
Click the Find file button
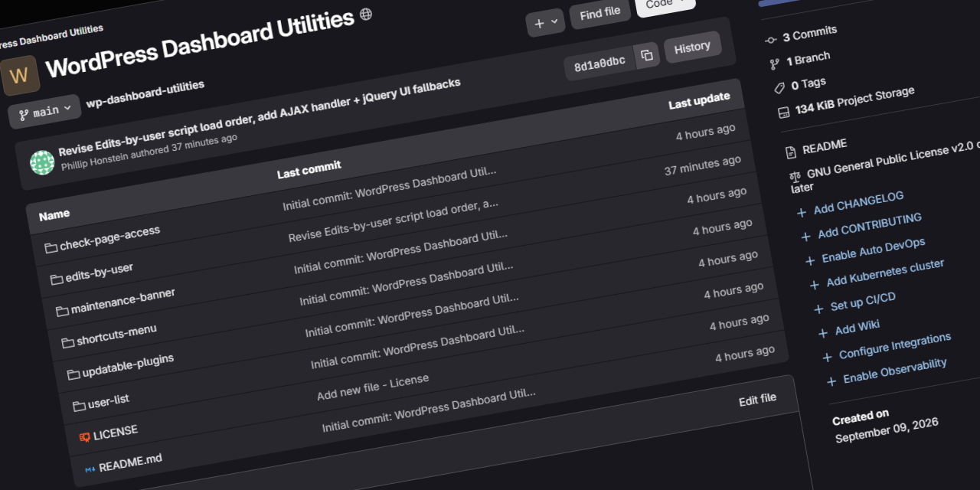pos(600,14)
